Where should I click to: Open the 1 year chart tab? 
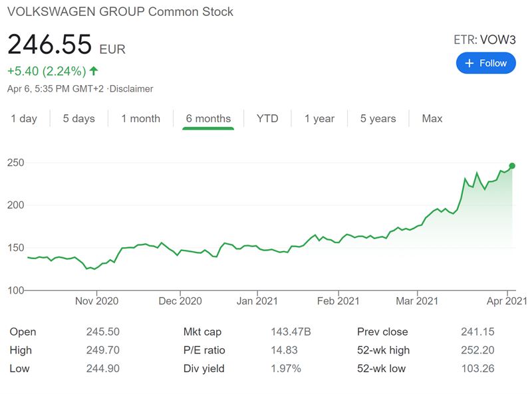coord(319,119)
